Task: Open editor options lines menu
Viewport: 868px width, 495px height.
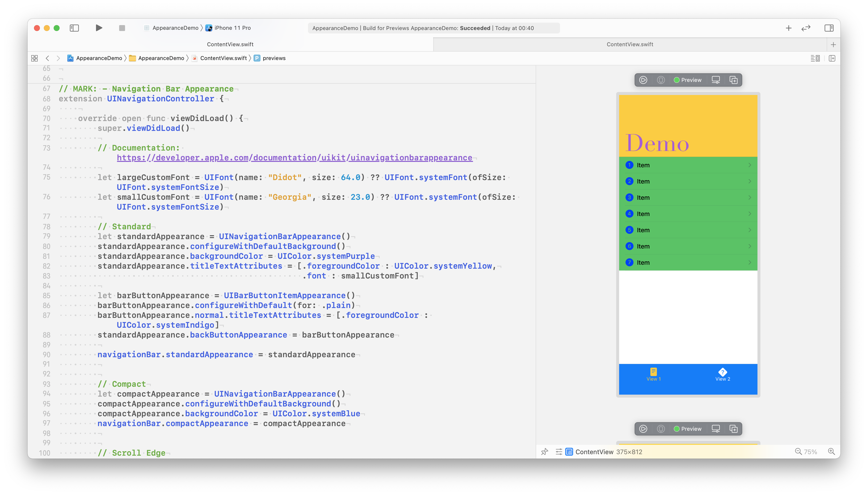Action: click(815, 58)
